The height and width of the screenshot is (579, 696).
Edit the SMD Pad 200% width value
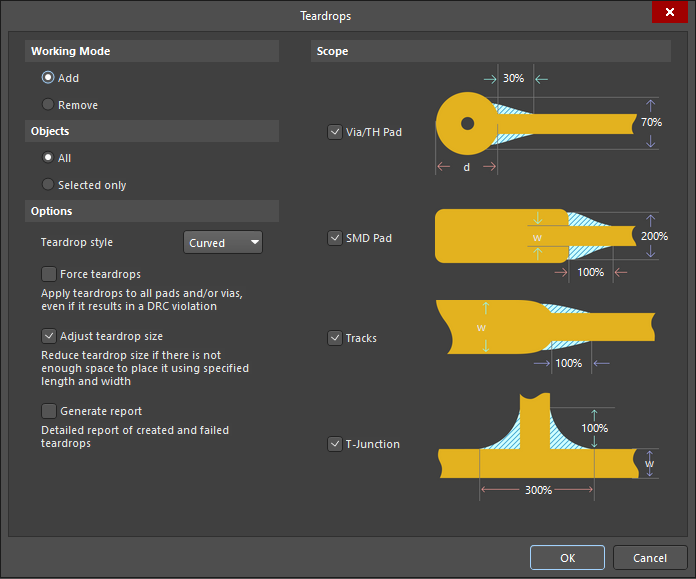(x=654, y=237)
